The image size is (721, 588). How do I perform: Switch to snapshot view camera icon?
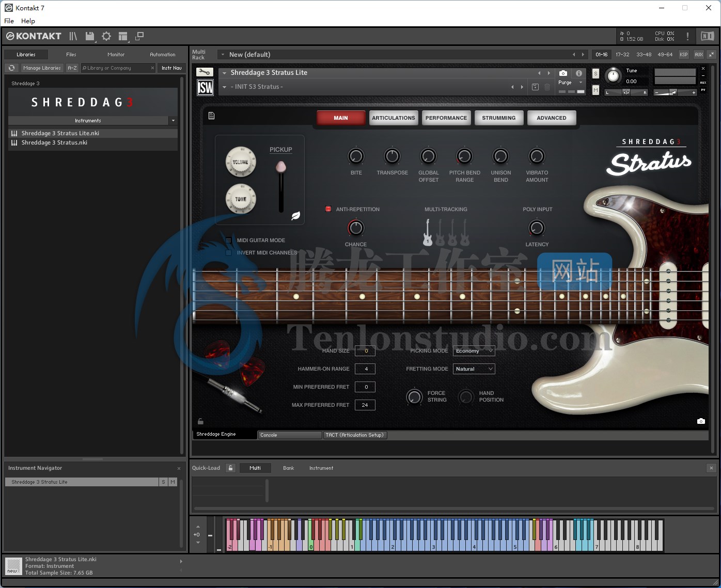tap(563, 73)
